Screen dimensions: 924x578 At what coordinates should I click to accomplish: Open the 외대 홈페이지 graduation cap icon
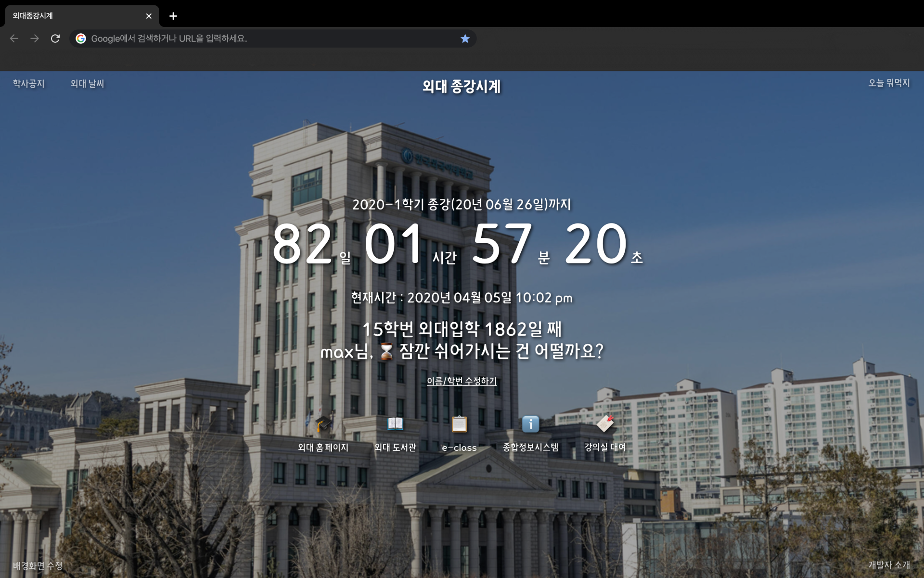[323, 424]
